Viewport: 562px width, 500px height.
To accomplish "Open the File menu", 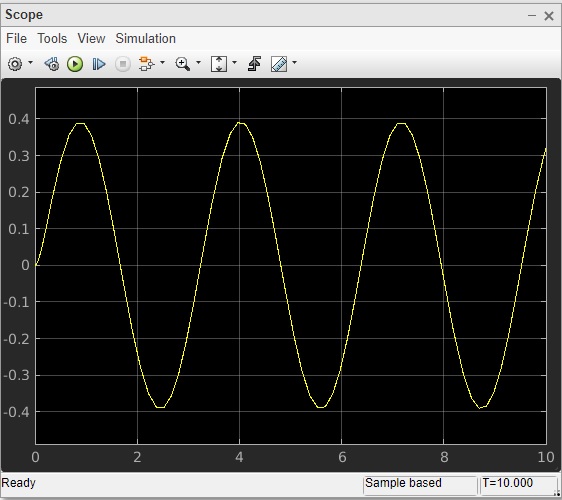I will [x=16, y=38].
